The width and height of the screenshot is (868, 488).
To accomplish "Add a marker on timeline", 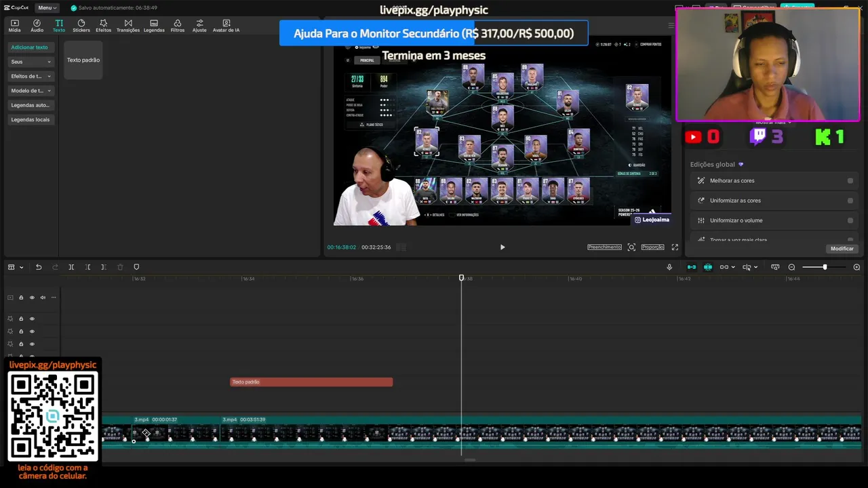I will click(136, 267).
